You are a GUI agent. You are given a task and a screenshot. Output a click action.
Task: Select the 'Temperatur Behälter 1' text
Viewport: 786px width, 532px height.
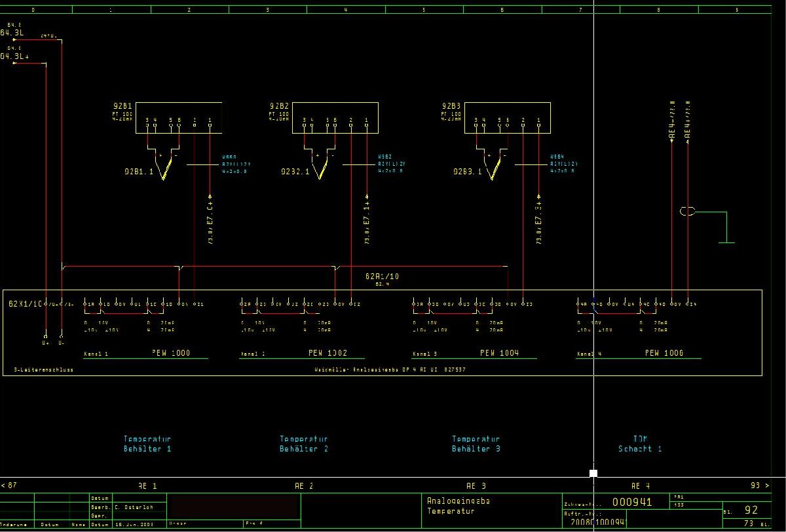tap(147, 444)
